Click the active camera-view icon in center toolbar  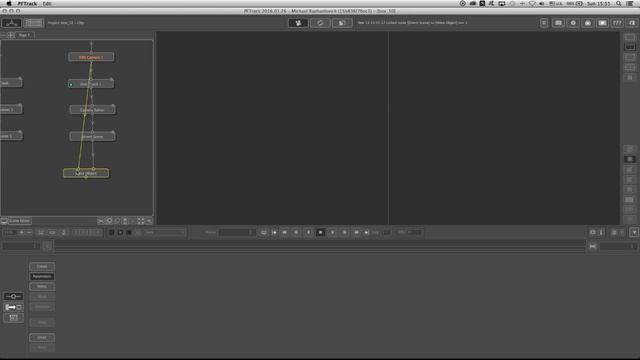(x=298, y=23)
